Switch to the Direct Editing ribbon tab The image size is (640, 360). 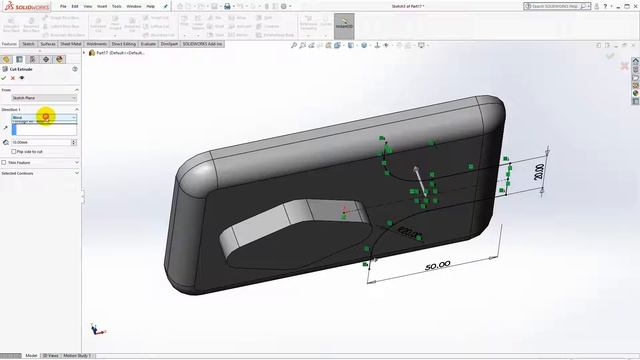point(124,44)
